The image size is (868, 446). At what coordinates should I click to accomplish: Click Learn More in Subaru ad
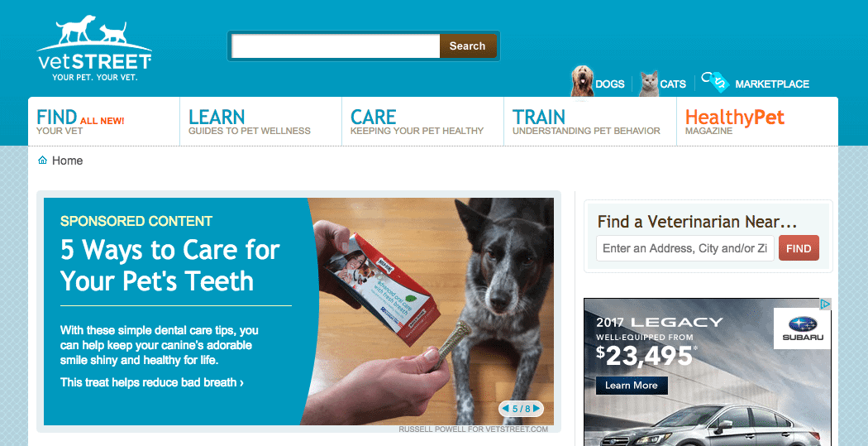(x=632, y=386)
